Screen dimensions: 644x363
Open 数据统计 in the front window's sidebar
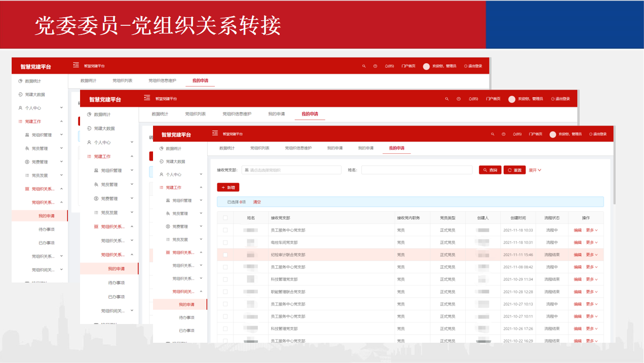coord(173,148)
